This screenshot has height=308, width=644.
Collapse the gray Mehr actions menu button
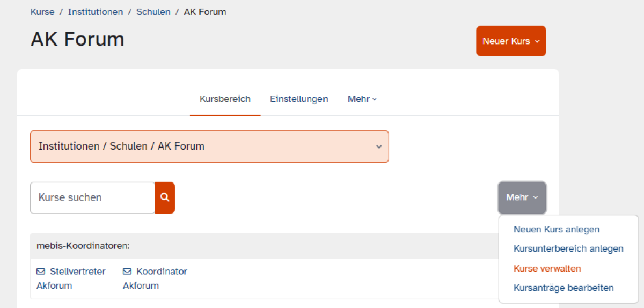[522, 197]
